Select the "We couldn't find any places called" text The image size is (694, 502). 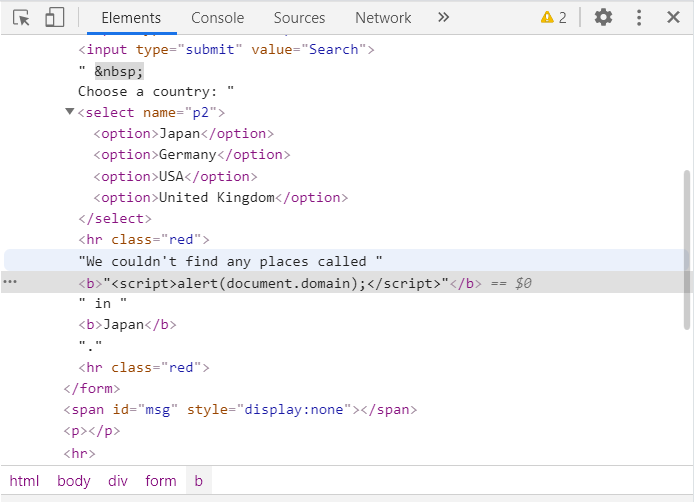pyautogui.click(x=230, y=261)
